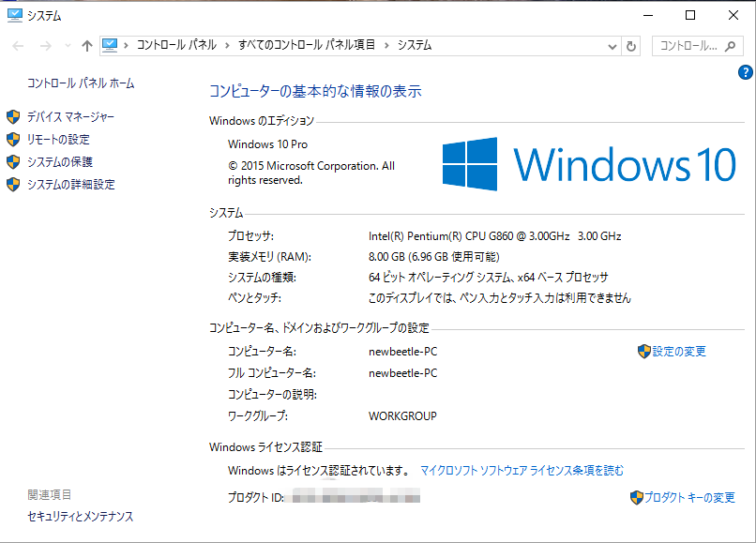The image size is (756, 543).
Task: Open システムの保護 link
Action: pos(60,162)
